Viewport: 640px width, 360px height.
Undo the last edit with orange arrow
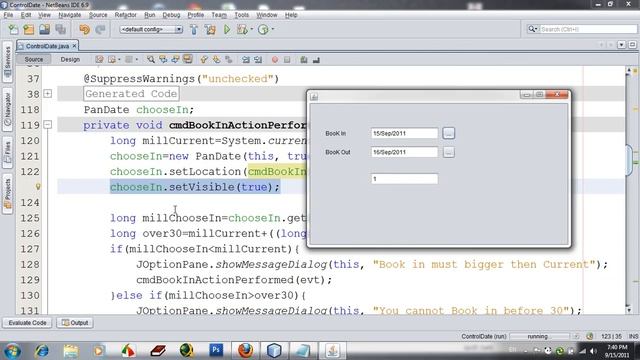click(84, 29)
